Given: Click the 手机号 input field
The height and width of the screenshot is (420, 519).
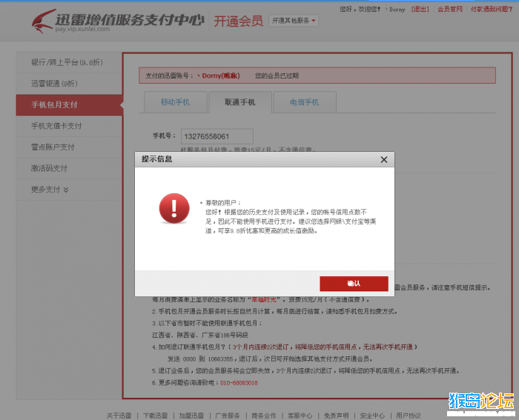Looking at the screenshot, I should tap(217, 136).
